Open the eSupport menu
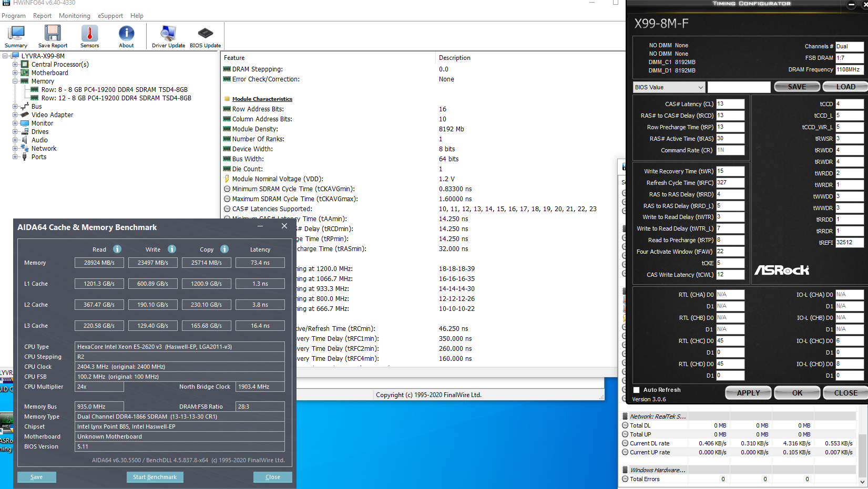The image size is (868, 489). click(x=110, y=16)
